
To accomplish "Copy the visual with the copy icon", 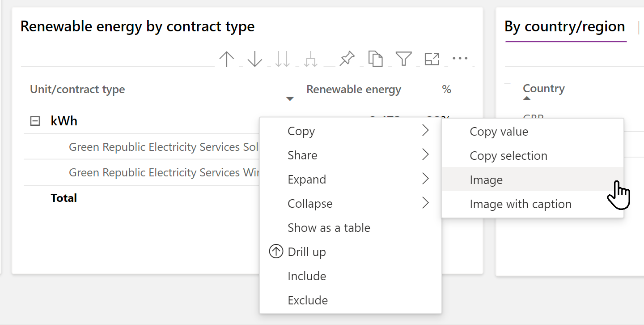I will coord(375,59).
